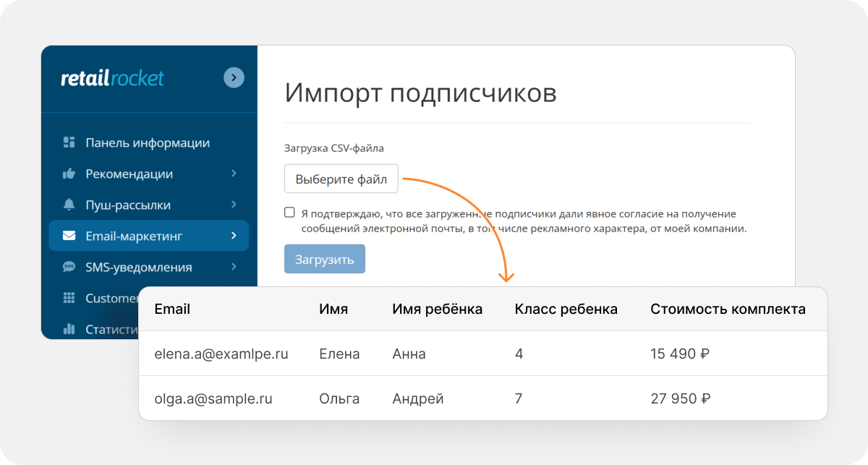Click the Импорт подписчиков heading
868x465 pixels.
pos(421,94)
